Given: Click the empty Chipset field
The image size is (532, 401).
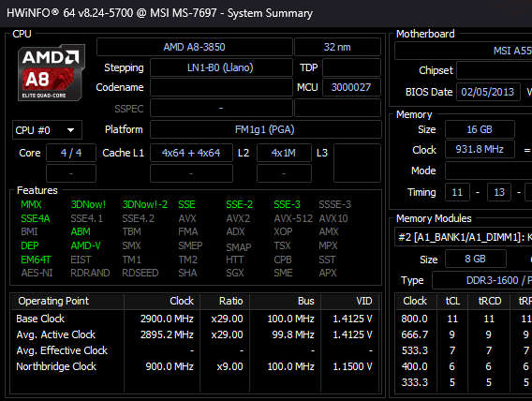Looking at the screenshot, I should (495, 70).
